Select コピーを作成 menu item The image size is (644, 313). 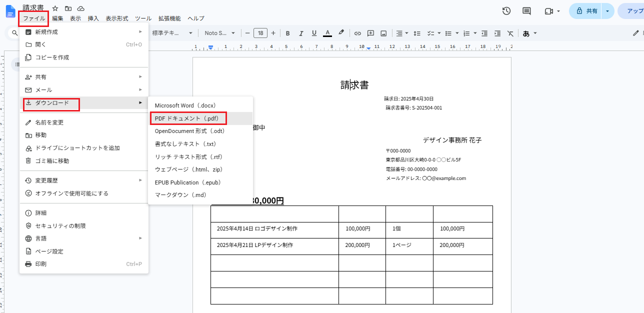click(84, 57)
